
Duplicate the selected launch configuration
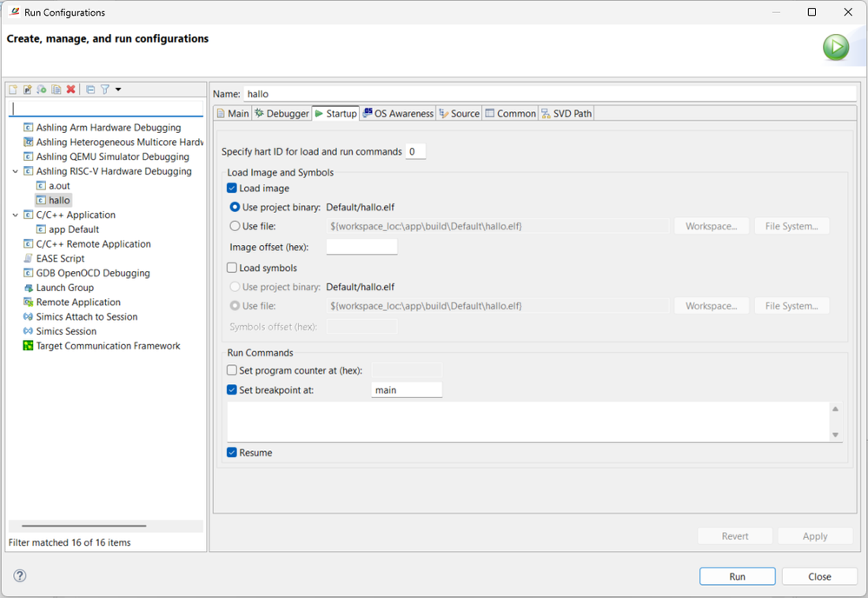tap(56, 90)
